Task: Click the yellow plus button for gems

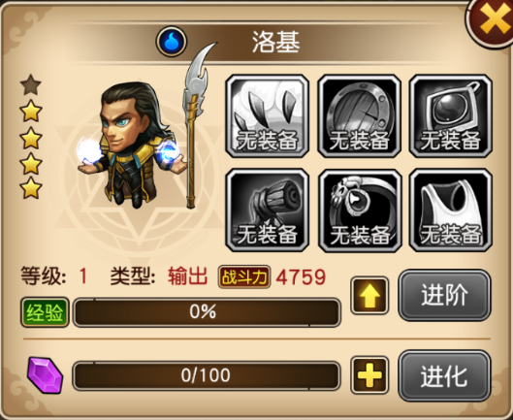Action: tap(369, 375)
